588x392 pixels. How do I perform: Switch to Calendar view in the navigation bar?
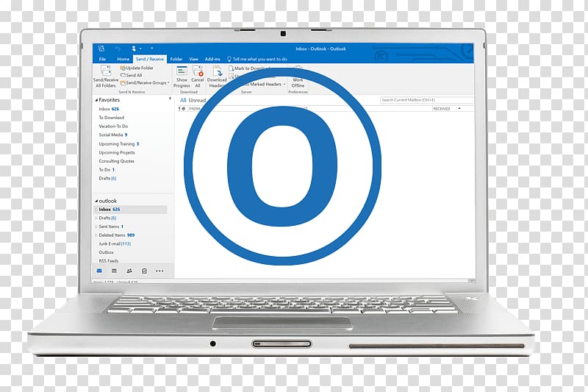pyautogui.click(x=115, y=271)
